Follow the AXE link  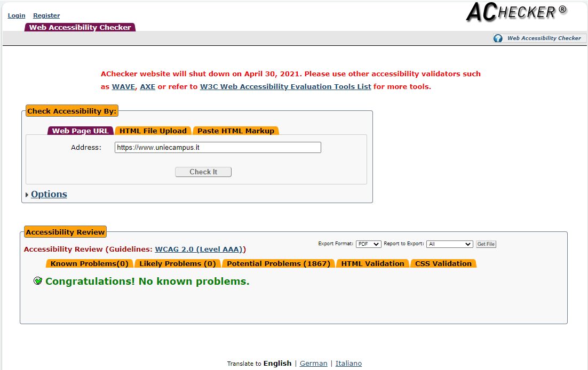148,86
